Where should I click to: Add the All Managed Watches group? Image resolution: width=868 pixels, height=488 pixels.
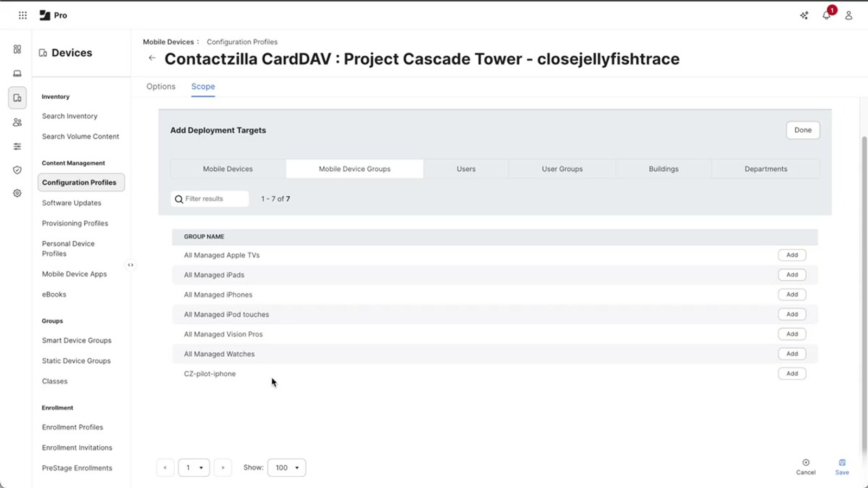(792, 354)
